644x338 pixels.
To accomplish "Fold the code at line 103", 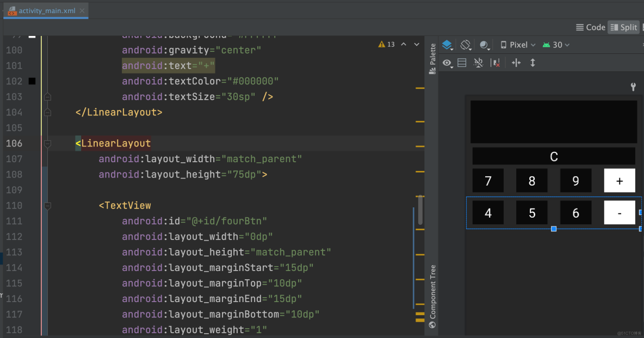I will pos(48,97).
